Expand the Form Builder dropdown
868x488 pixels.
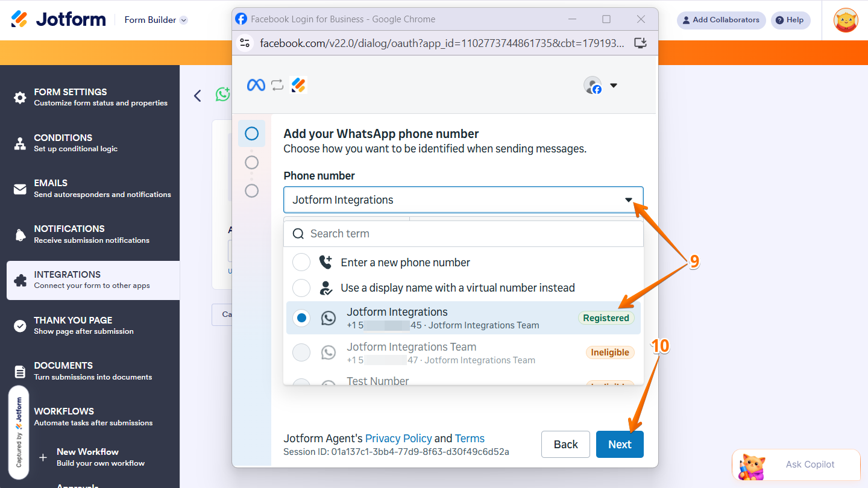tap(156, 20)
